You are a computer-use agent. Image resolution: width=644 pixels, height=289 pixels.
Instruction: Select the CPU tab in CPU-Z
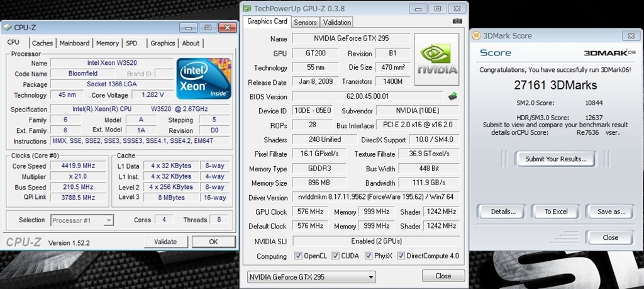13,42
